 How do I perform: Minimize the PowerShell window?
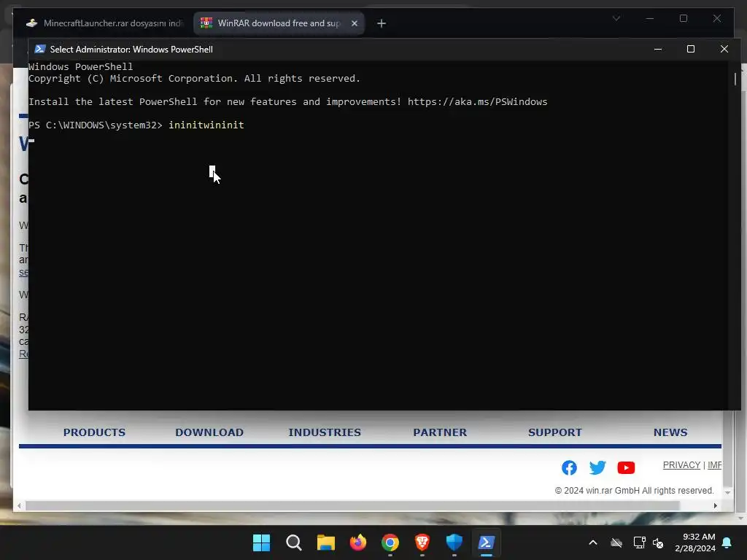tap(658, 49)
